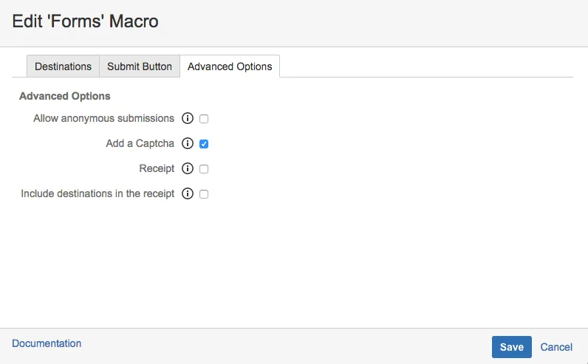Switch to the Destinations tab
Viewport: 588px width, 364px height.
pyautogui.click(x=63, y=66)
